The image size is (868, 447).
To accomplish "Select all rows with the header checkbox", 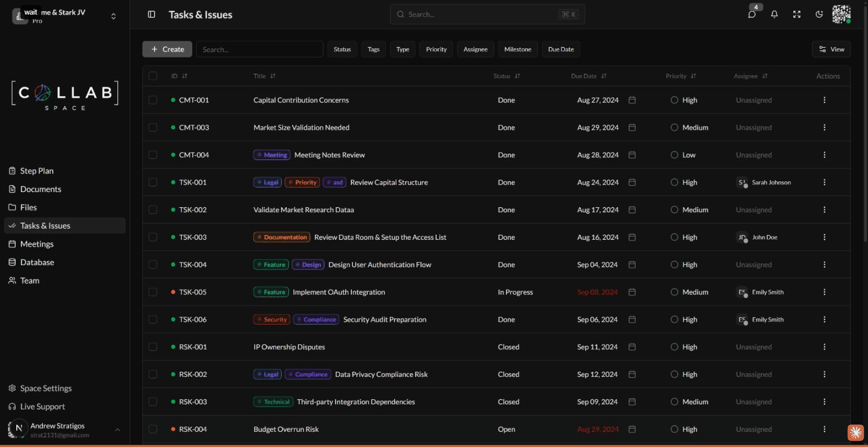I will pyautogui.click(x=152, y=75).
